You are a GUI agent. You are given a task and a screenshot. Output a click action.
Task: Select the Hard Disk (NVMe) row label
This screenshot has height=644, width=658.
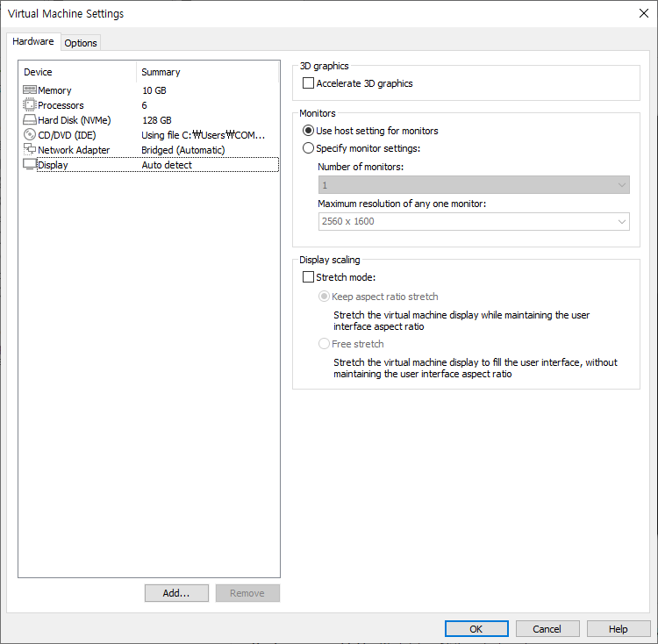(75, 120)
